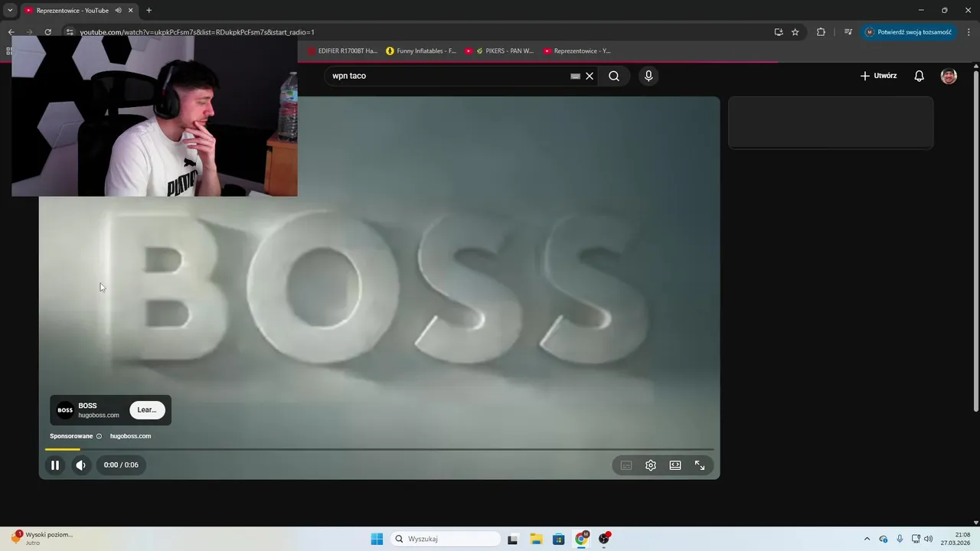The height and width of the screenshot is (551, 980).
Task: Open system volume tray icon
Action: pyautogui.click(x=929, y=539)
